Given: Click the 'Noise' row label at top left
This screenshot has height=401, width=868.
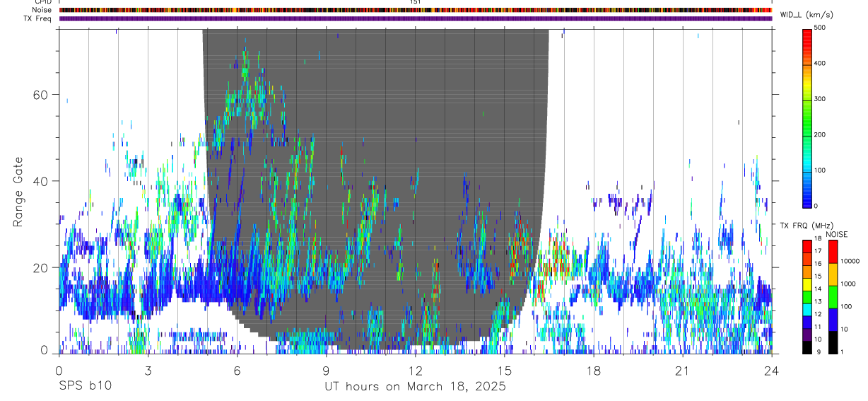Looking at the screenshot, I should [42, 10].
